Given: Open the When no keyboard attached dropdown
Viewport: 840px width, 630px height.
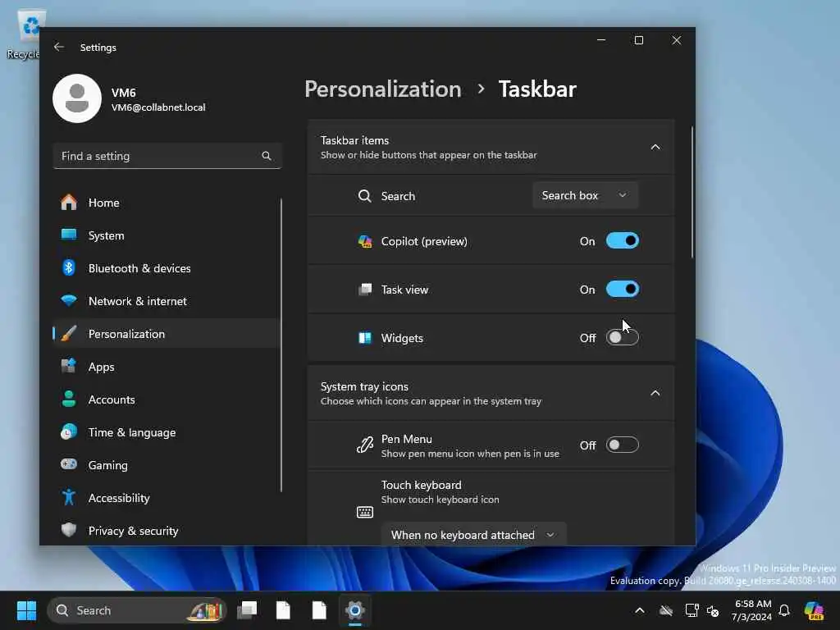Looking at the screenshot, I should (x=473, y=535).
